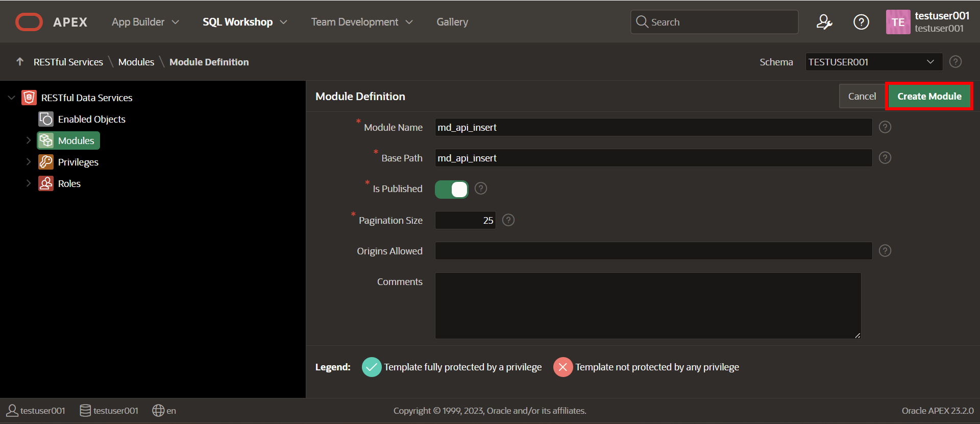
Task: Click the green fully-protected checkmark legend icon
Action: click(372, 367)
